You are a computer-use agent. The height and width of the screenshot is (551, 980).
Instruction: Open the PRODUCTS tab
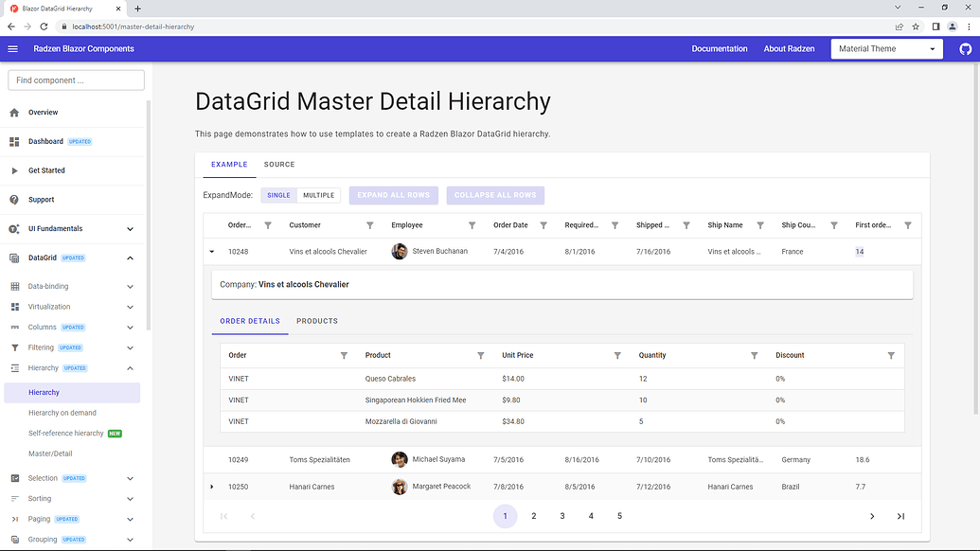[x=316, y=321]
